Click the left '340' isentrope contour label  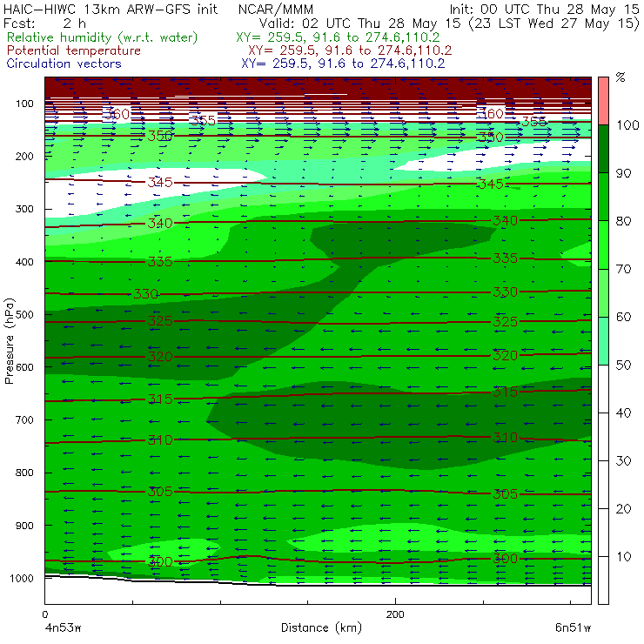tap(160, 223)
